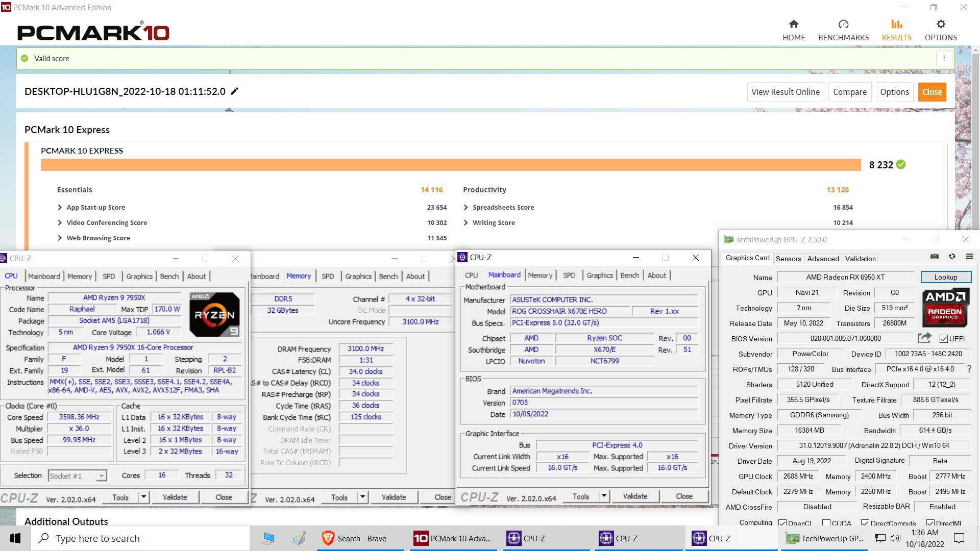The image size is (980, 551).
Task: Open Graphics tab in the Memory CPU-Z window
Action: click(358, 276)
